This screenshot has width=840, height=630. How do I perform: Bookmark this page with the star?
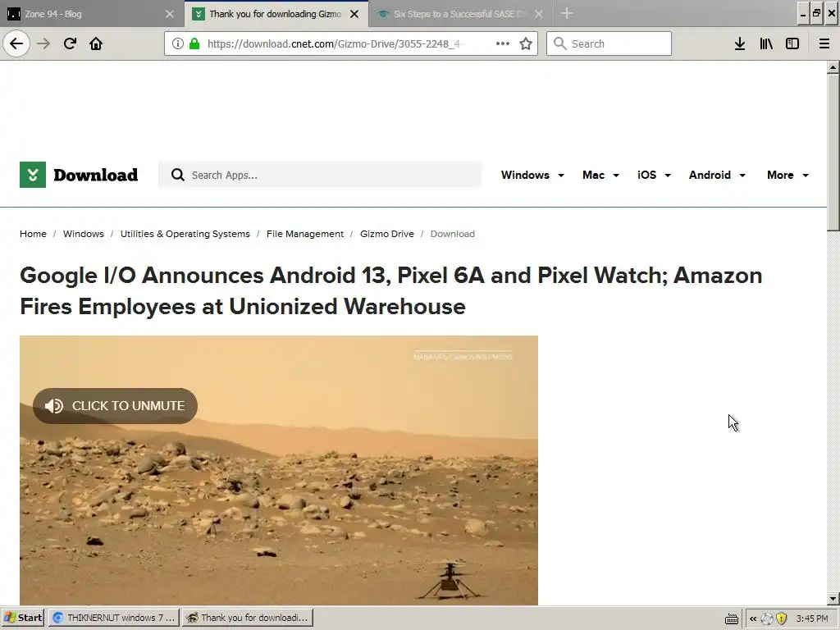526,44
